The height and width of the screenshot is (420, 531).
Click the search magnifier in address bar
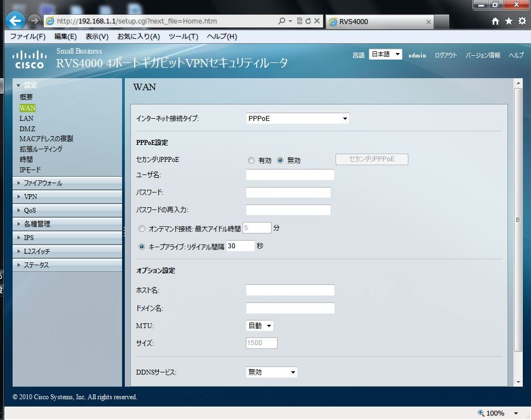281,21
